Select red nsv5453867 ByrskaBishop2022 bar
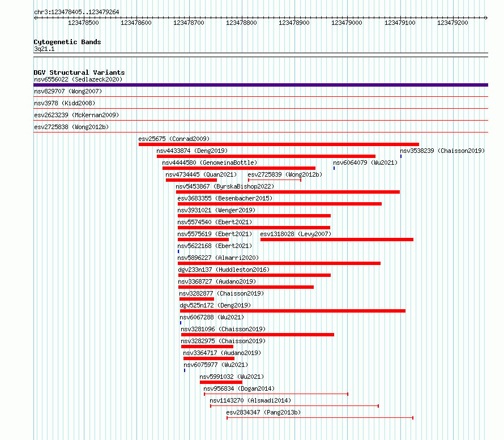 click(x=288, y=192)
